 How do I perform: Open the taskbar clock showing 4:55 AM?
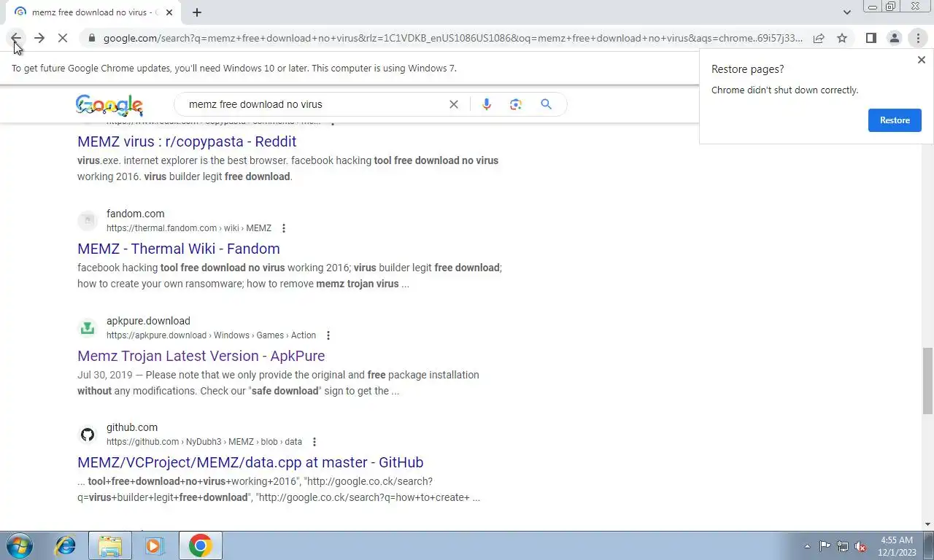(897, 546)
